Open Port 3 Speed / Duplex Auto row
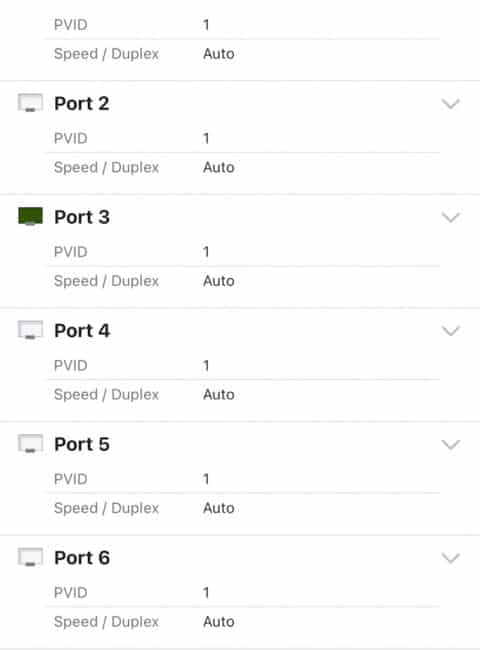Image resolution: width=480 pixels, height=650 pixels. point(242,281)
